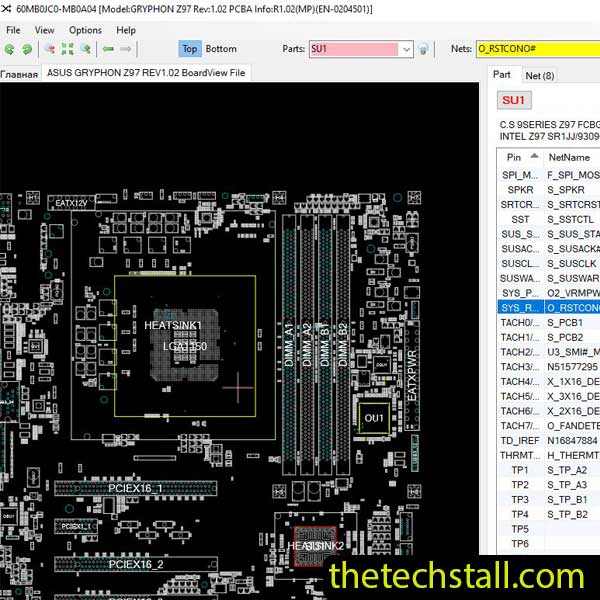Select pin row SUSAC... S_SUSACK#
The width and height of the screenshot is (600, 600).
click(549, 249)
